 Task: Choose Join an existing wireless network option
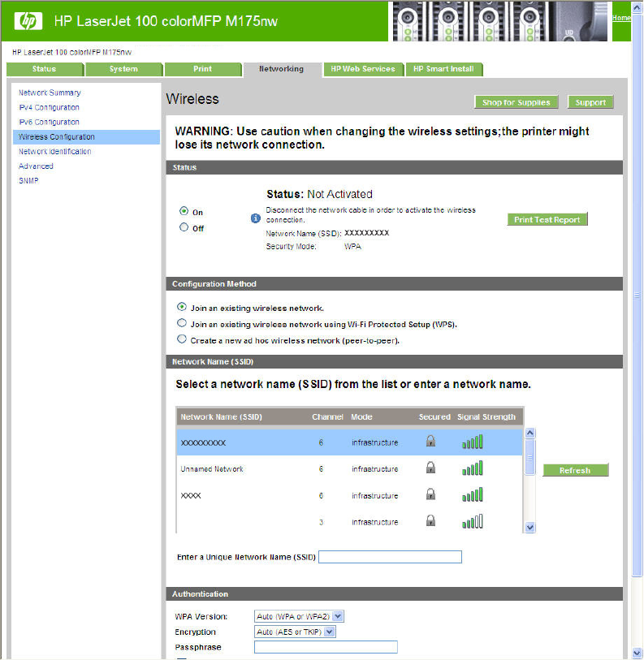coord(182,307)
